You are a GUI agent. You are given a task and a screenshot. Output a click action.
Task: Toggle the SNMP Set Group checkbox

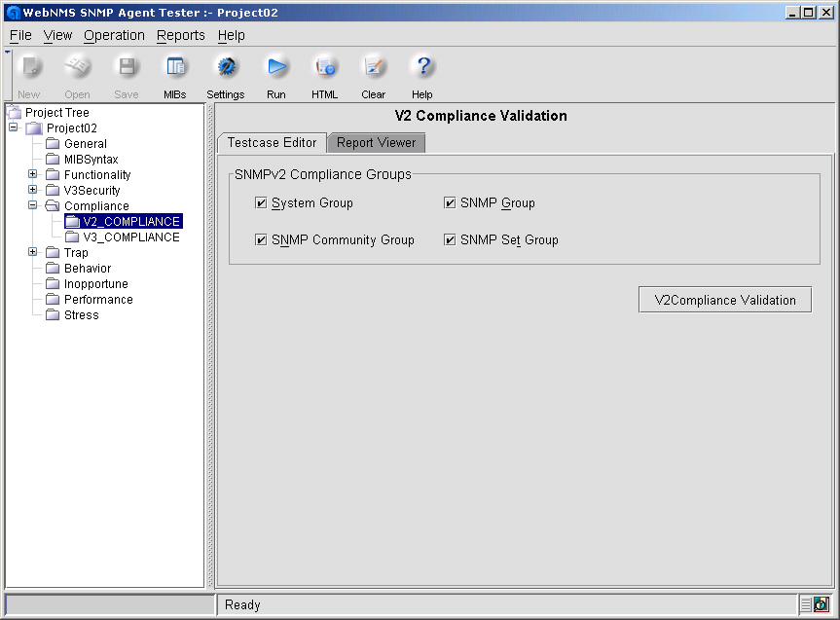[450, 239]
